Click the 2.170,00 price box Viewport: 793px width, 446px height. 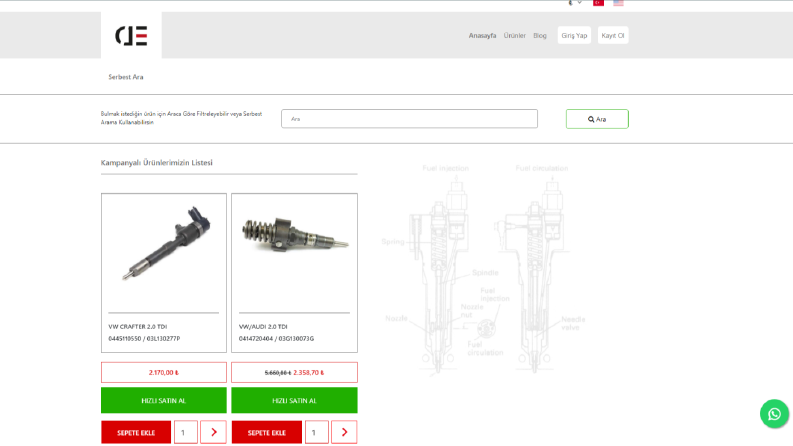point(164,373)
